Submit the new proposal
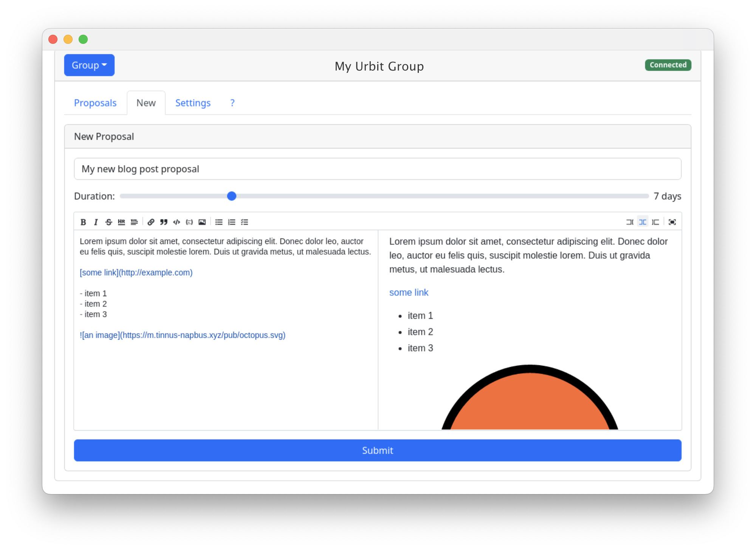 [x=378, y=450]
